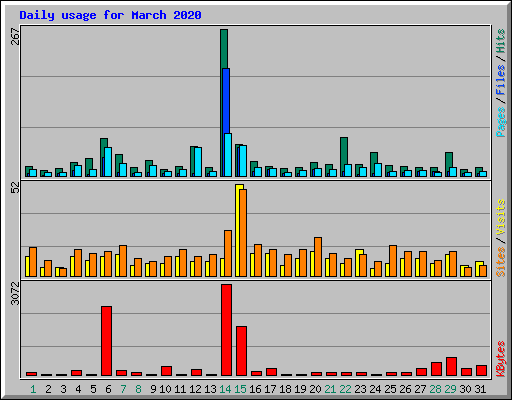Click the green Hits bar for day 22

(344, 151)
